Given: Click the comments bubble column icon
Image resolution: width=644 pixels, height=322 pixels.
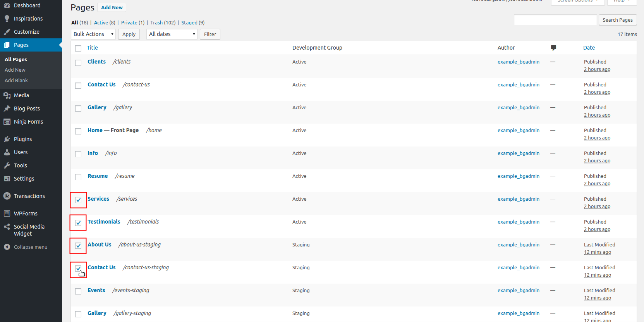Looking at the screenshot, I should (x=553, y=48).
